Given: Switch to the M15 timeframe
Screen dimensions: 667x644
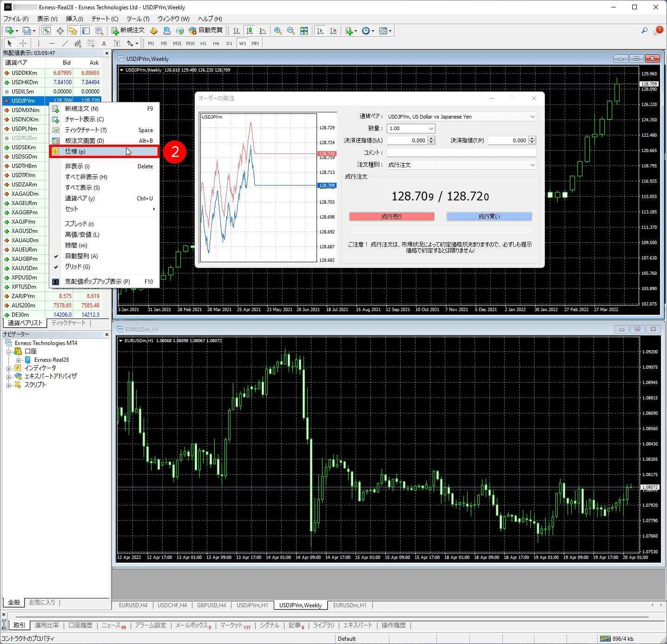Looking at the screenshot, I should tap(177, 43).
